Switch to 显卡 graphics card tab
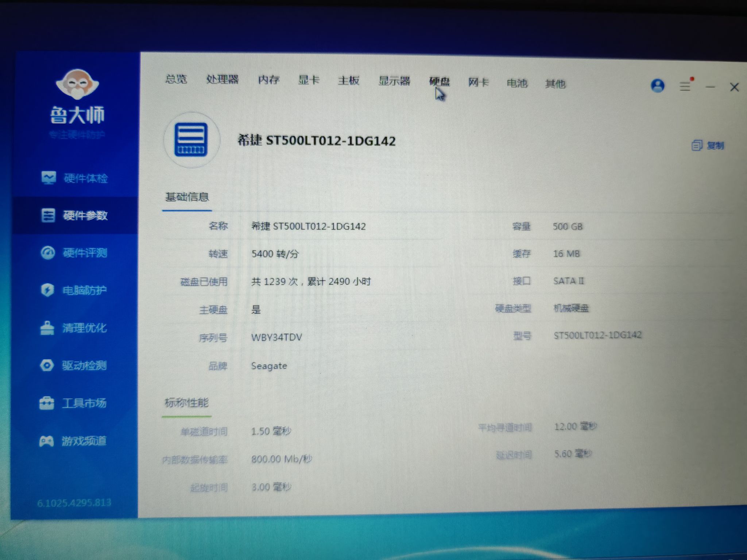Screen dimensions: 747x560 [x=309, y=80]
